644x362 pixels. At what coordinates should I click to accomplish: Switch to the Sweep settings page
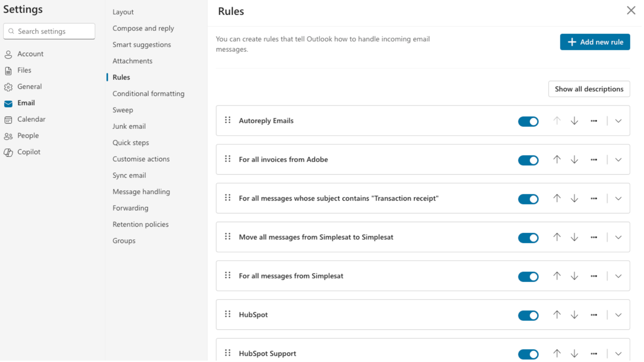click(122, 110)
